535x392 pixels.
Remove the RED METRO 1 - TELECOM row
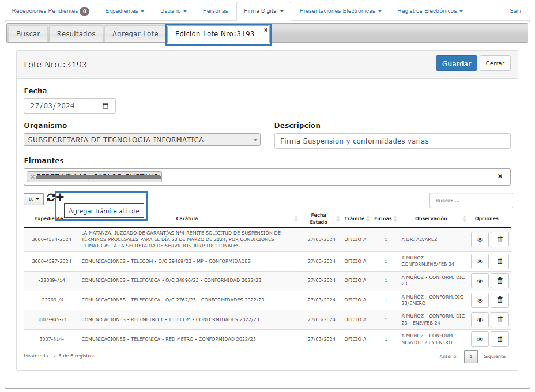tap(499, 320)
